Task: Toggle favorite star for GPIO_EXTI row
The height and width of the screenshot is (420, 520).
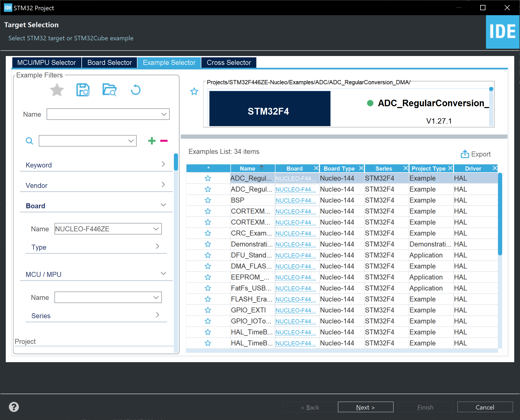Action: tap(208, 310)
